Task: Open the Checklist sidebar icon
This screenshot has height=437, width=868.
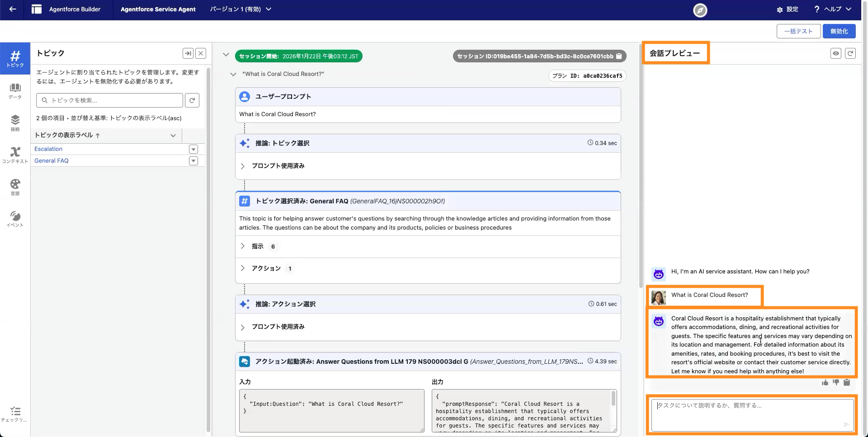Action: (x=15, y=414)
